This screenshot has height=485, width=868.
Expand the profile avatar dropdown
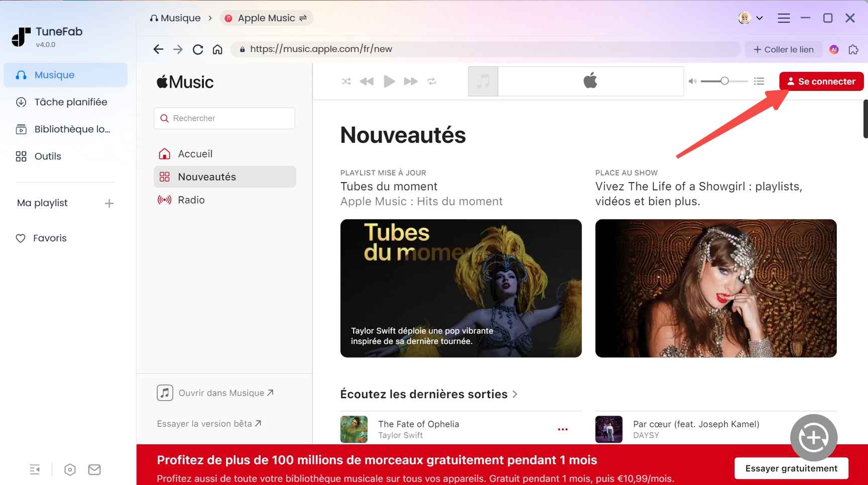click(x=750, y=18)
